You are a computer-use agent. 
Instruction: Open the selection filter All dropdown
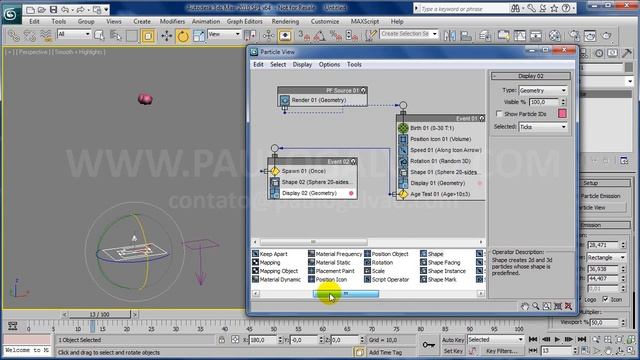tap(74, 34)
